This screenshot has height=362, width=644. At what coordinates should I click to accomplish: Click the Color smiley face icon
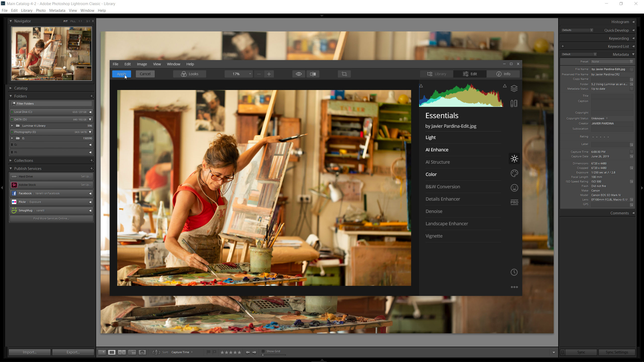click(514, 188)
